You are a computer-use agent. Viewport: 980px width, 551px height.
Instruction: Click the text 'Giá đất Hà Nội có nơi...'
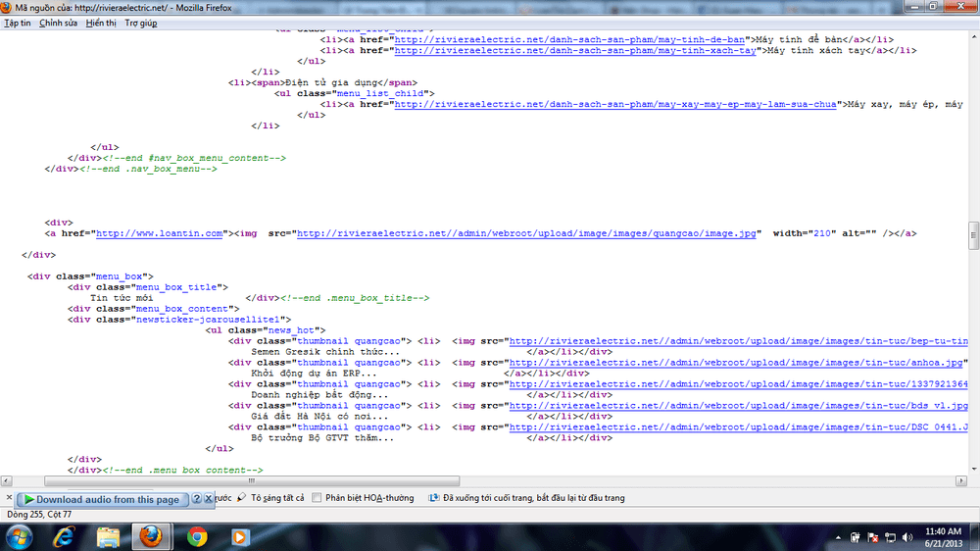319,416
